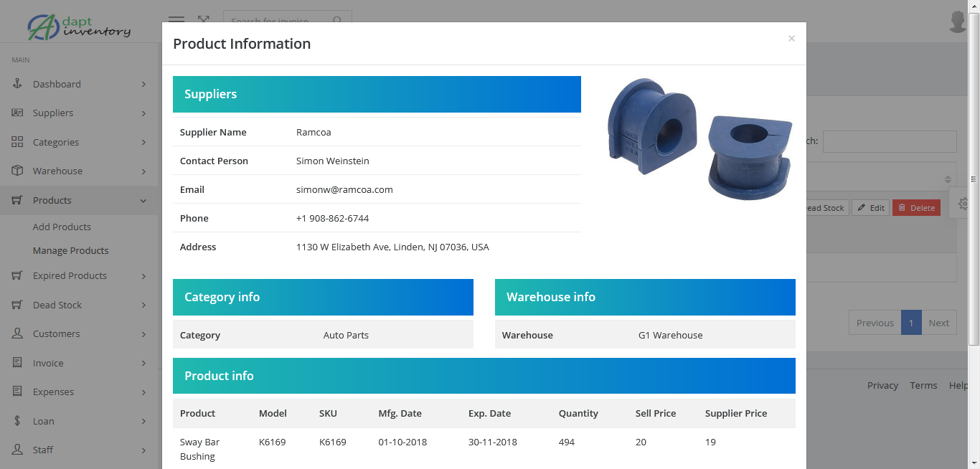
Task: Toggle the hamburger menu icon in header
Action: click(176, 20)
